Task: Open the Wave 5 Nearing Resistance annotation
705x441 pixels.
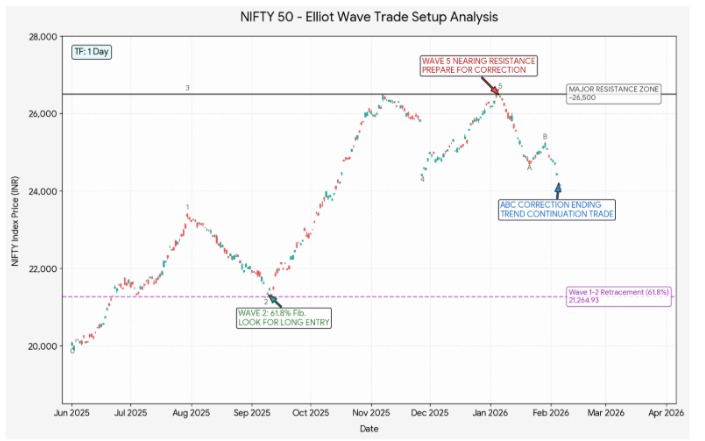Action: 478,66
